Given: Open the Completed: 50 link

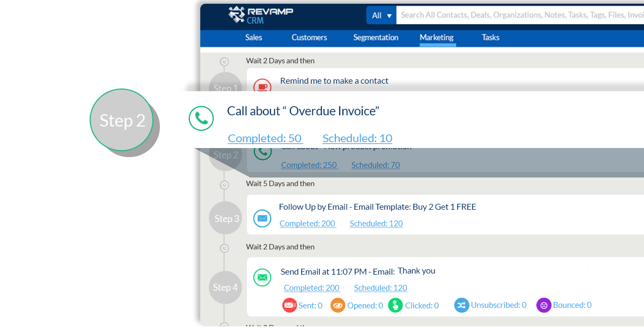Looking at the screenshot, I should pyautogui.click(x=265, y=138).
